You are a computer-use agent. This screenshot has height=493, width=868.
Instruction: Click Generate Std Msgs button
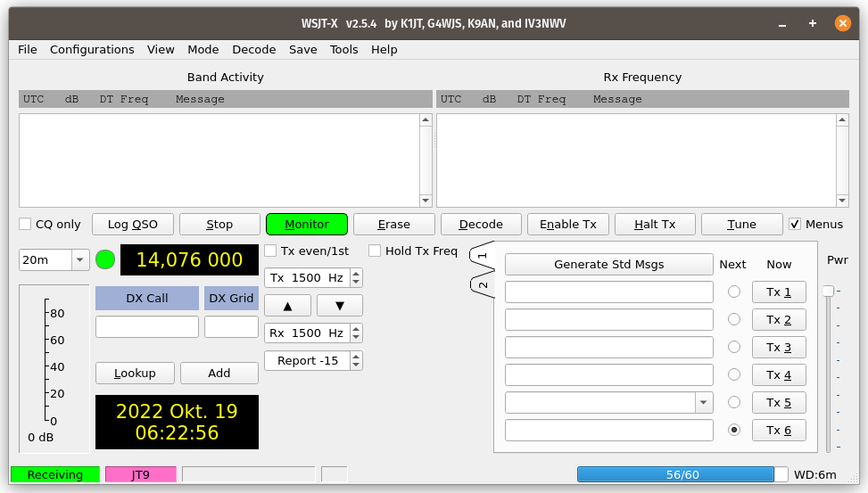[609, 265]
